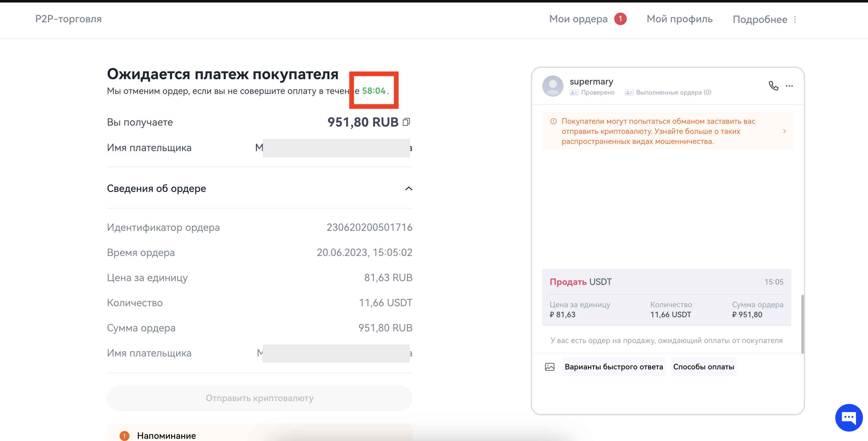The height and width of the screenshot is (441, 868).
Task: Click the orange Напоминание warning icon
Action: [124, 436]
